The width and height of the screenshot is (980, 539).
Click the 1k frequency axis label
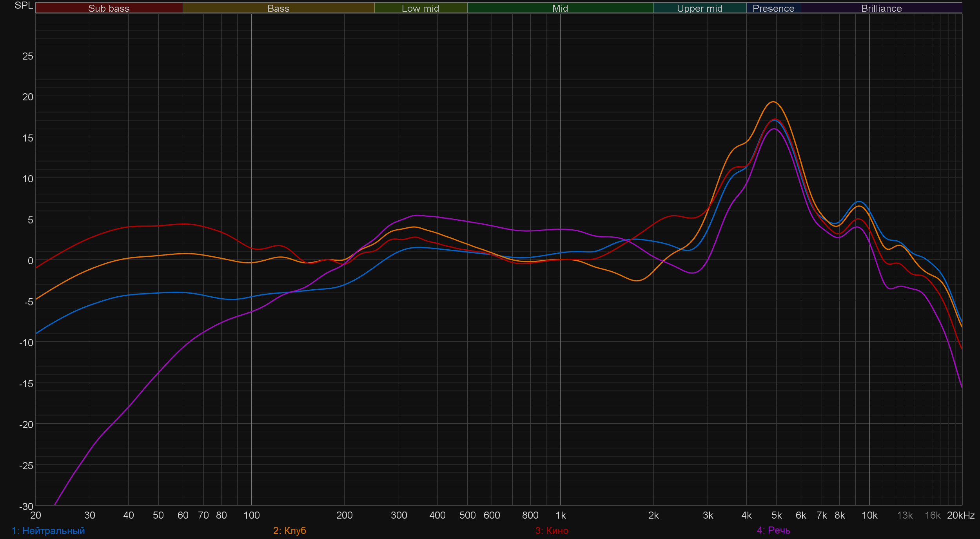[561, 515]
